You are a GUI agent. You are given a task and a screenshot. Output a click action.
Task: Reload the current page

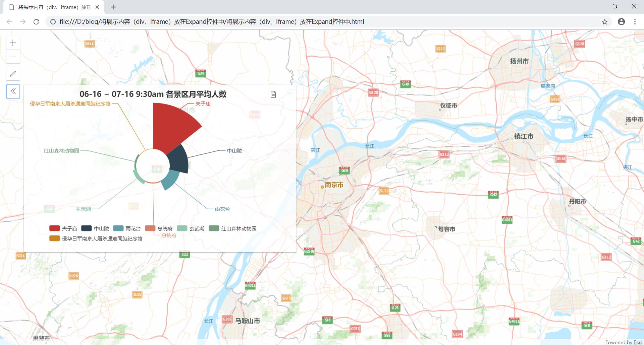tap(36, 22)
